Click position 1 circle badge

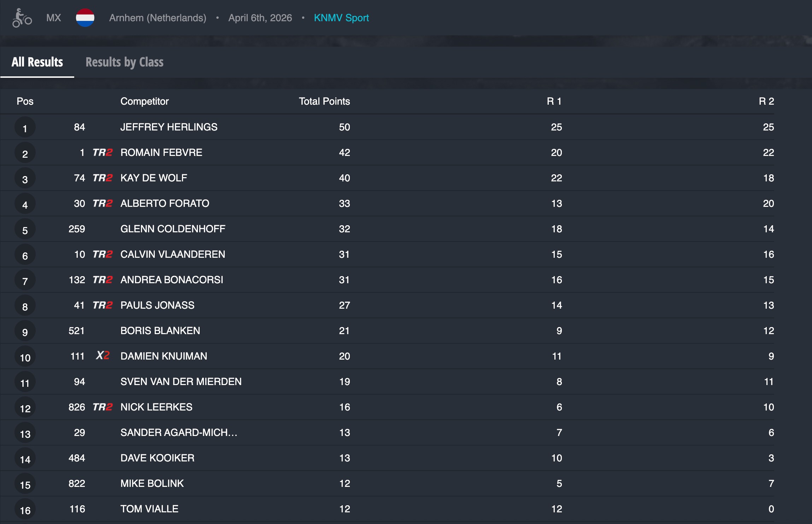coord(25,128)
